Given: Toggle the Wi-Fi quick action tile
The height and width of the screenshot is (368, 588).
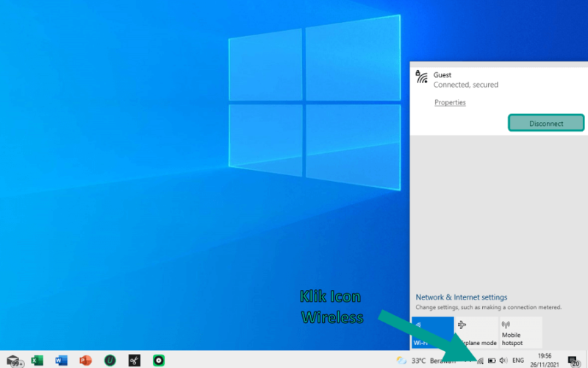Looking at the screenshot, I should pyautogui.click(x=432, y=333).
